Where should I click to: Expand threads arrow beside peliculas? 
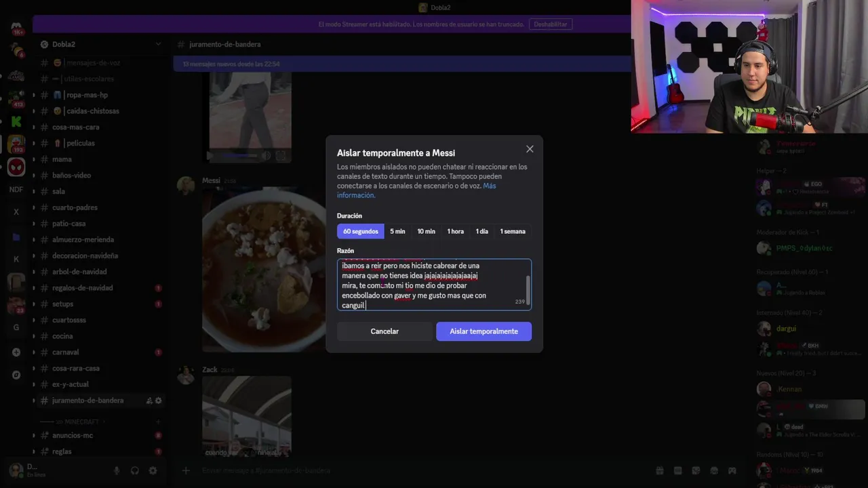coord(34,143)
